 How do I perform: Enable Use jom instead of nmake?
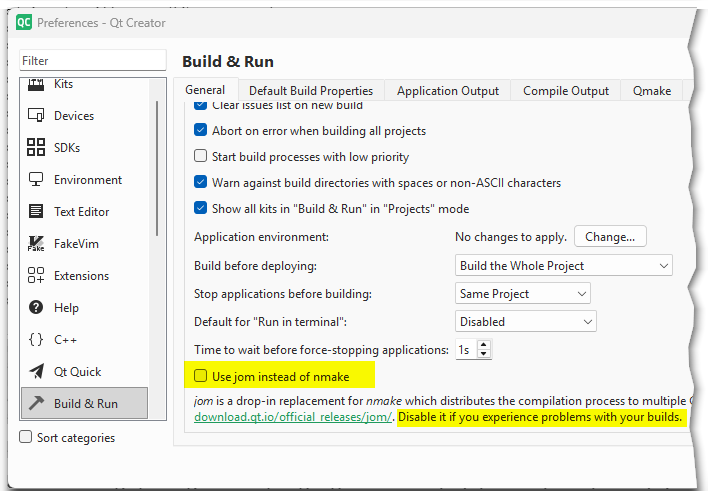coord(201,376)
